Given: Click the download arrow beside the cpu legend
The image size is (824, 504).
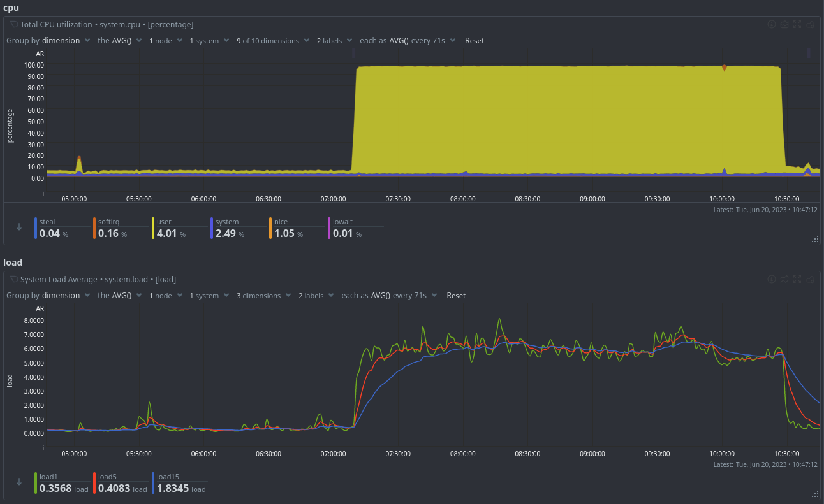Looking at the screenshot, I should [18, 227].
